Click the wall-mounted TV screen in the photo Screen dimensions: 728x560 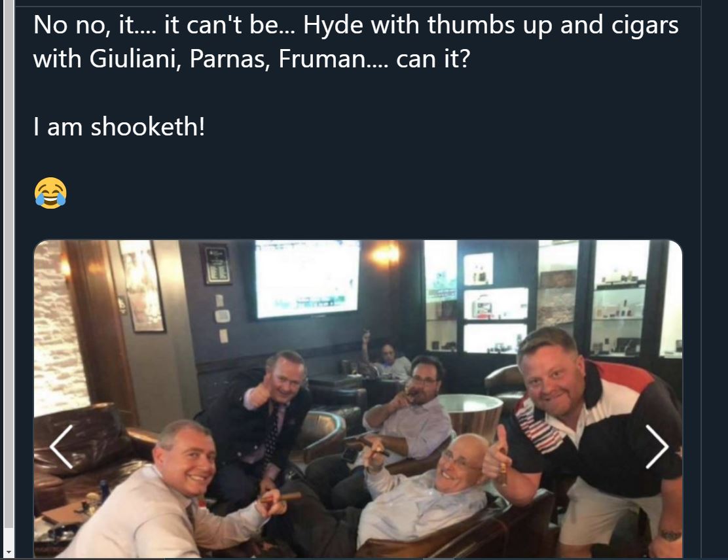point(307,279)
